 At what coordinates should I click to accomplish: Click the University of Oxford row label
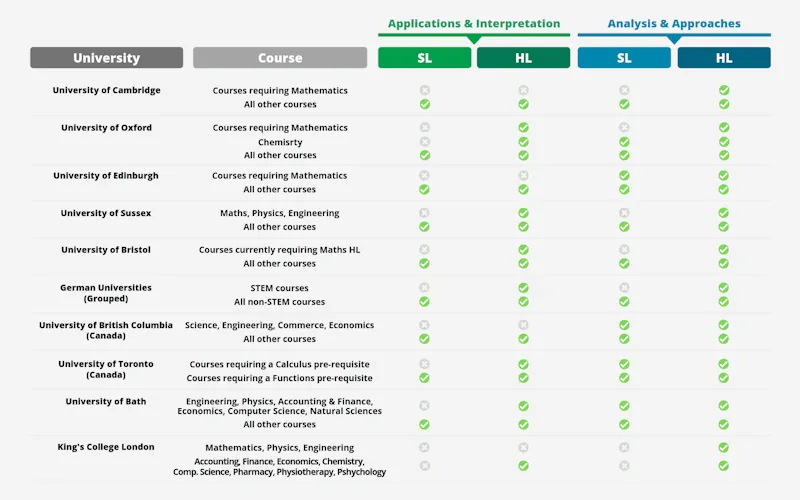(x=106, y=128)
